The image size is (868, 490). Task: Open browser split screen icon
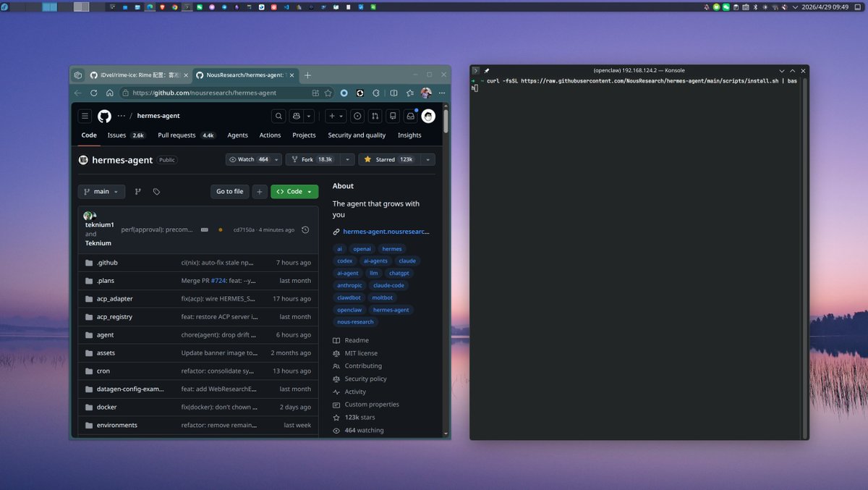point(393,93)
